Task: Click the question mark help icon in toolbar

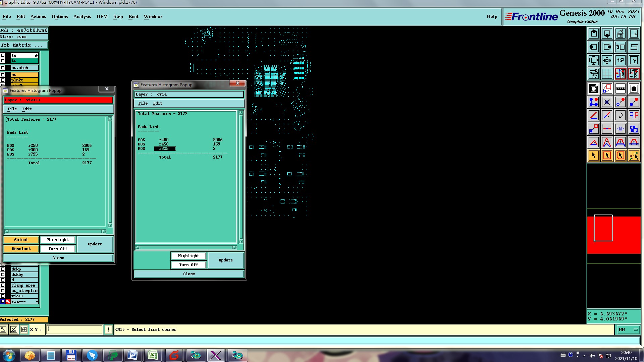Action: [x=634, y=61]
